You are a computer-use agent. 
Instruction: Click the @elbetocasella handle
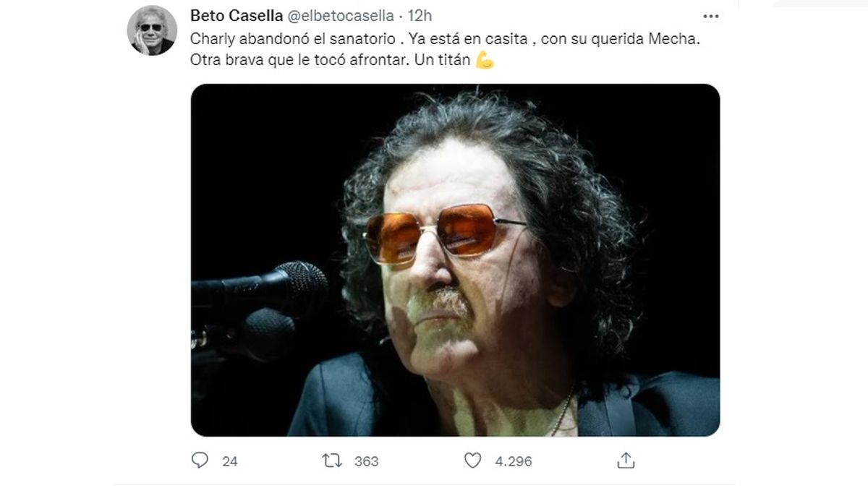pyautogui.click(x=341, y=15)
